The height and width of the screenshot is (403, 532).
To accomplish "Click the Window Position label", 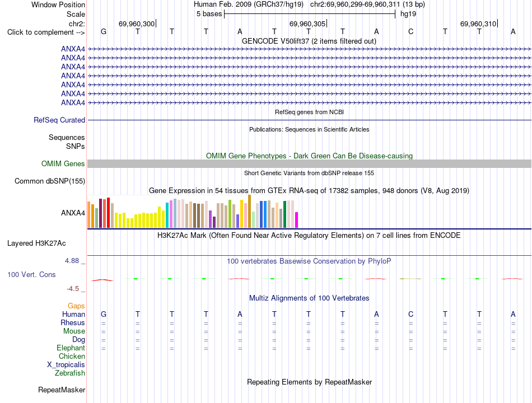I will click(58, 4).
